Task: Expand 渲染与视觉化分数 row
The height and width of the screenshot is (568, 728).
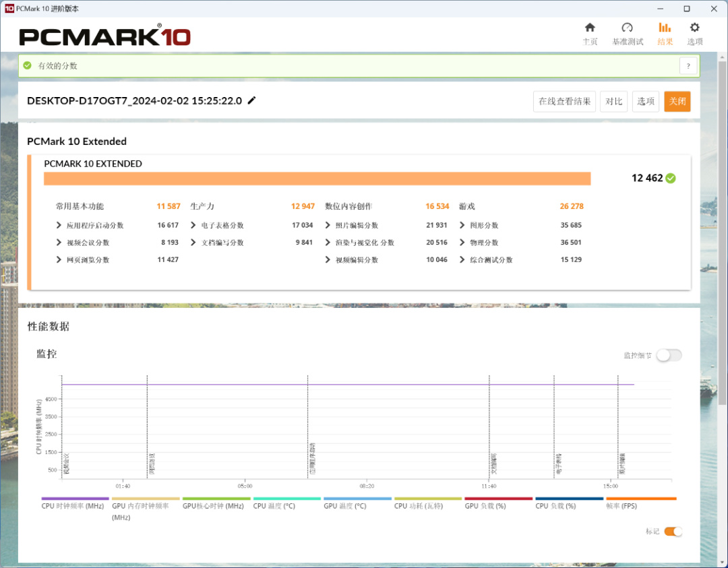Action: click(328, 243)
